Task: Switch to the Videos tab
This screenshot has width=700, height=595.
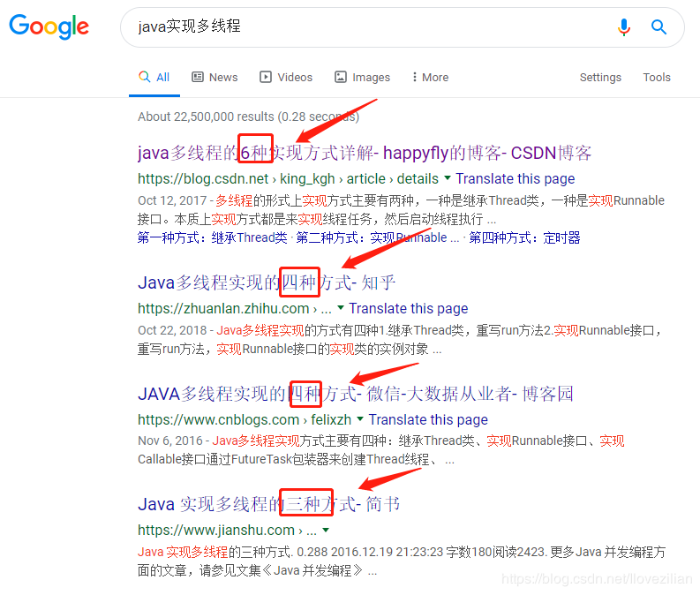Action: coord(286,77)
